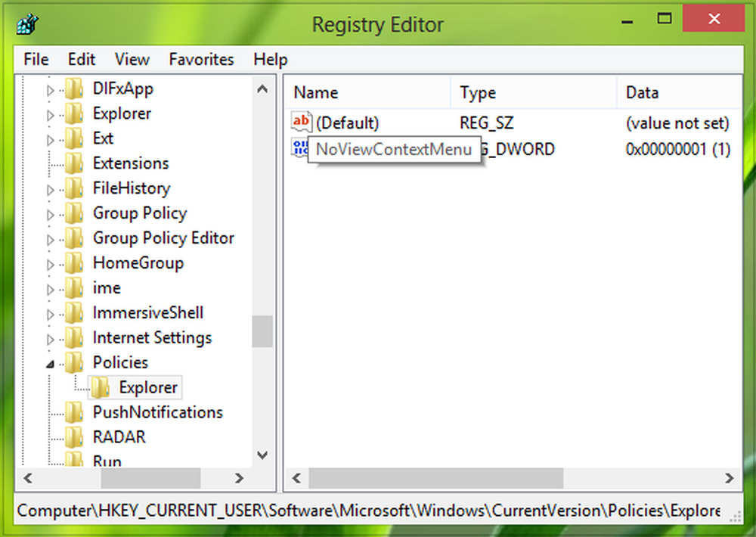Select the PushNotifications label

click(x=158, y=412)
